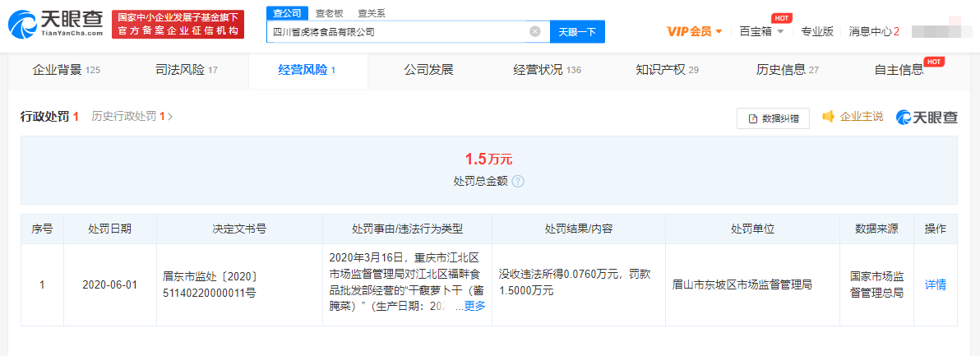Click the 企业主说 megaphone icon
Viewport: 980px width, 356px height.
click(x=829, y=117)
